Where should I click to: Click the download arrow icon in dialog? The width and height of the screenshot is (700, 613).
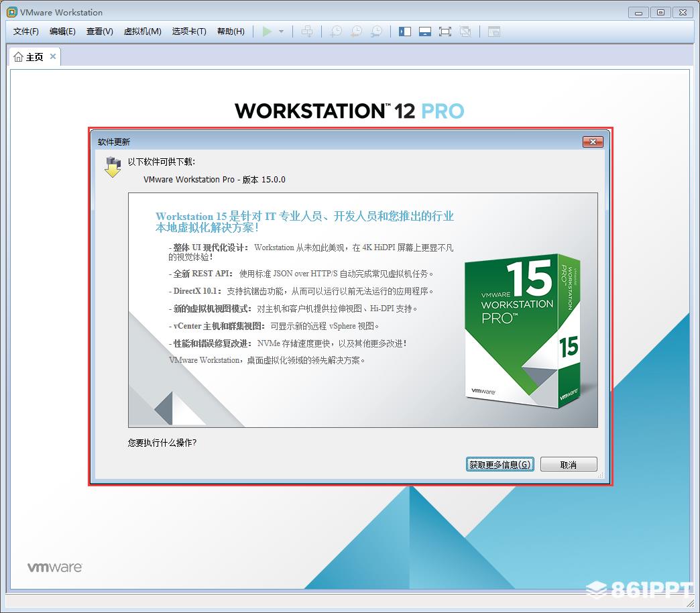pos(113,167)
